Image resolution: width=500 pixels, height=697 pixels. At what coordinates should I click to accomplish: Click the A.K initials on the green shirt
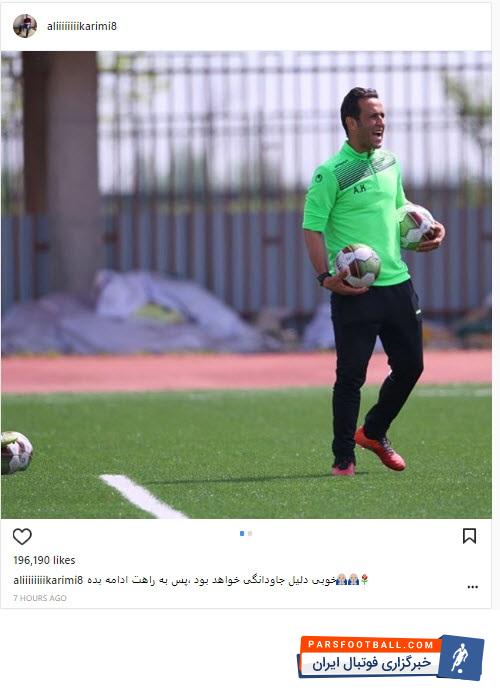point(360,189)
